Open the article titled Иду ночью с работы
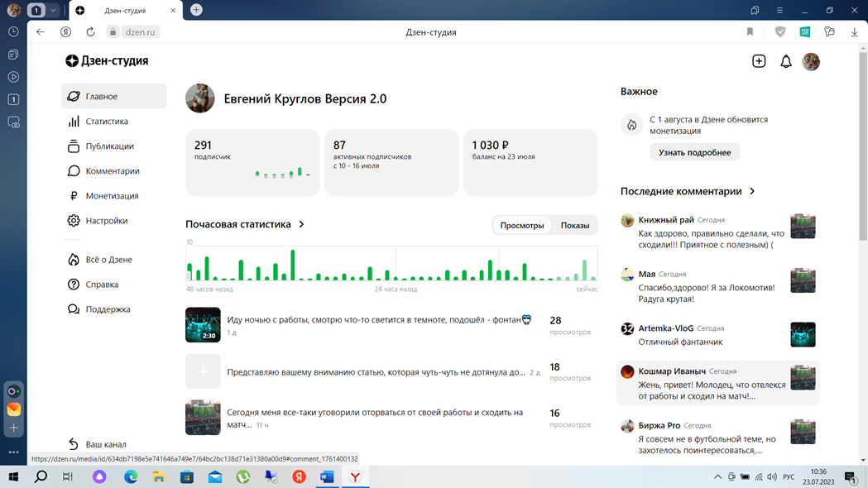The image size is (868, 488). pos(379,320)
